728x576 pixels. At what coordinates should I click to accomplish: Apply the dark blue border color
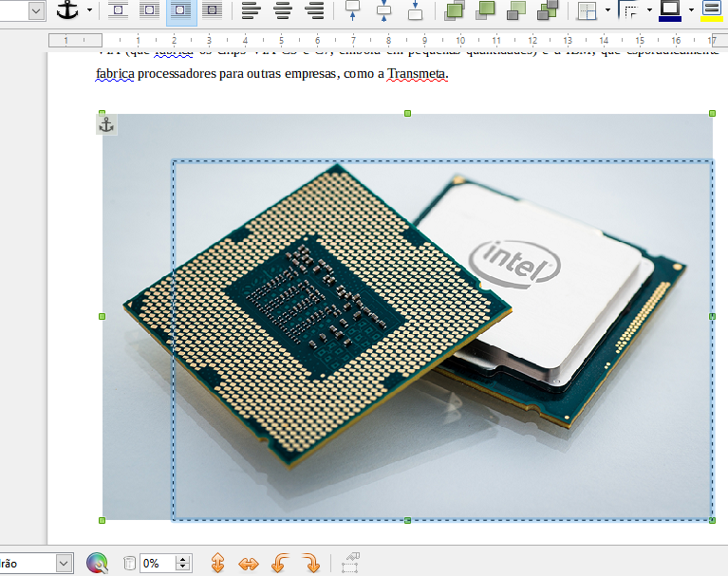670,10
